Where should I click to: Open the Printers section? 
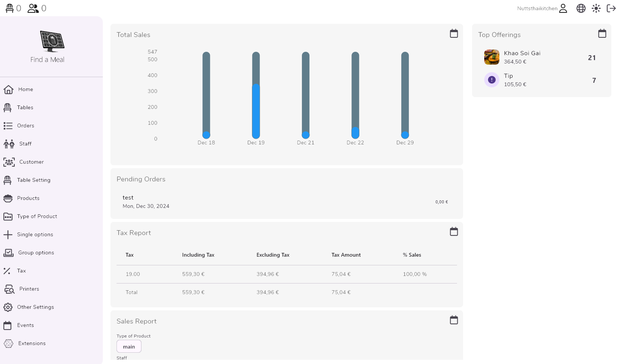(29, 289)
